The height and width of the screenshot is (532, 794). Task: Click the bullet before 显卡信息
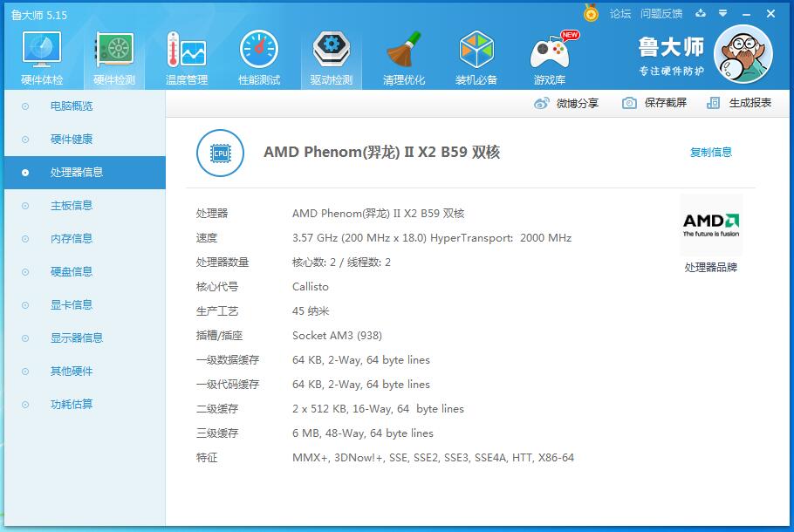click(x=25, y=305)
